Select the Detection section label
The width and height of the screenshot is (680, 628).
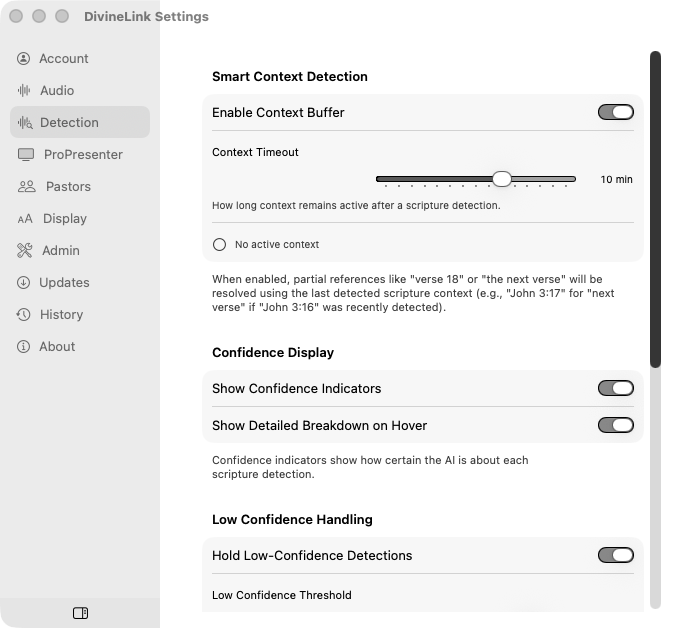tap(69, 123)
